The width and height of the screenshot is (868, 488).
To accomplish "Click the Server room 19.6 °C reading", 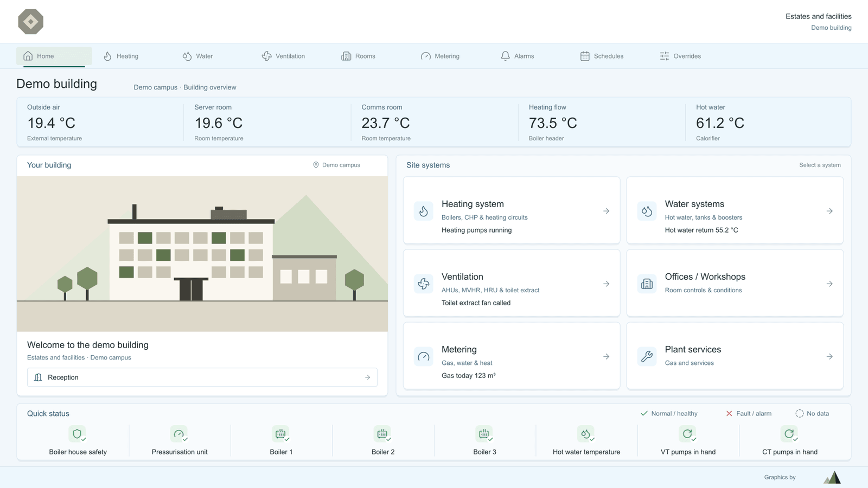I will [219, 123].
